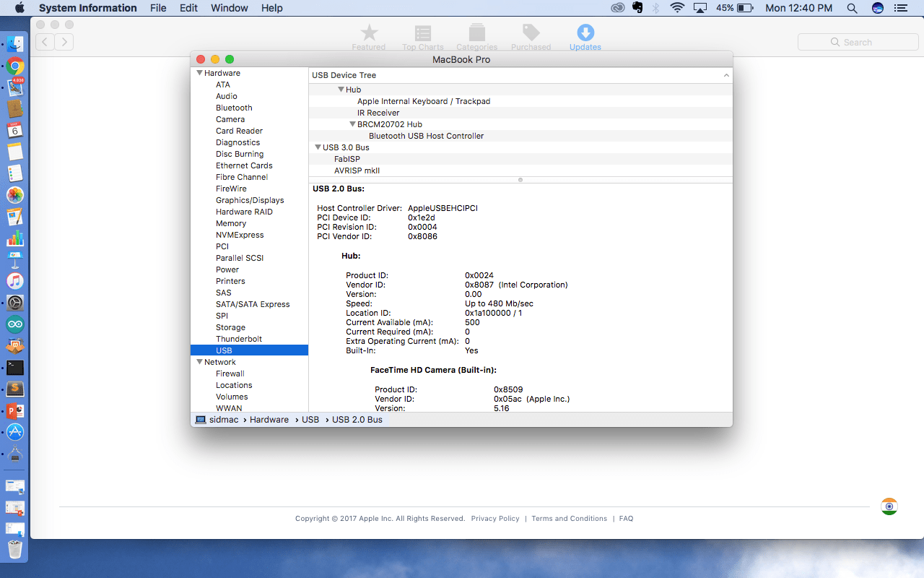The height and width of the screenshot is (578, 924).
Task: Click Privacy Policy link in App Store
Action: (x=495, y=519)
